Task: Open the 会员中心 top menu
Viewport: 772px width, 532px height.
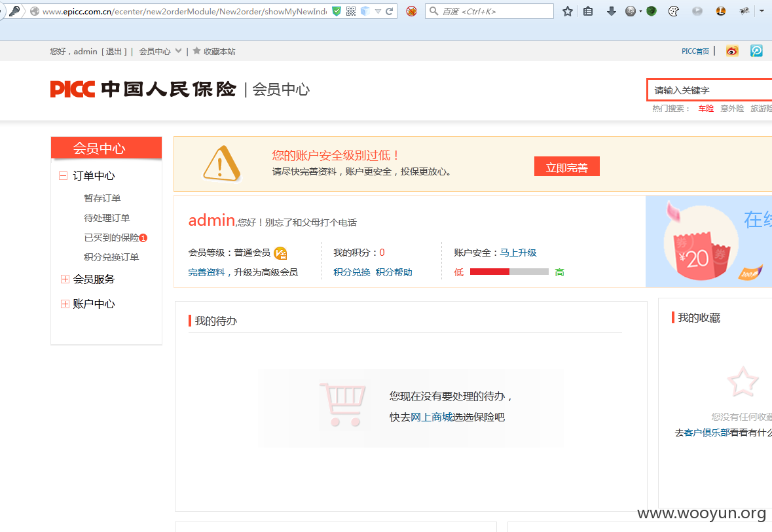Action: click(155, 51)
